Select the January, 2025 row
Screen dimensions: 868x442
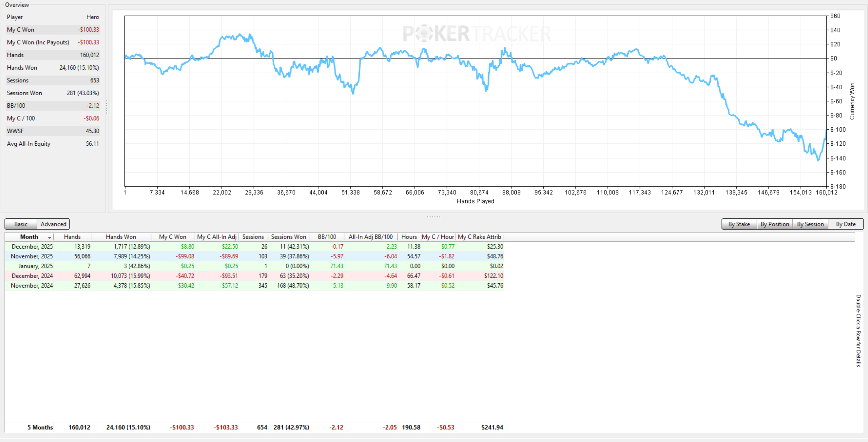coord(35,266)
